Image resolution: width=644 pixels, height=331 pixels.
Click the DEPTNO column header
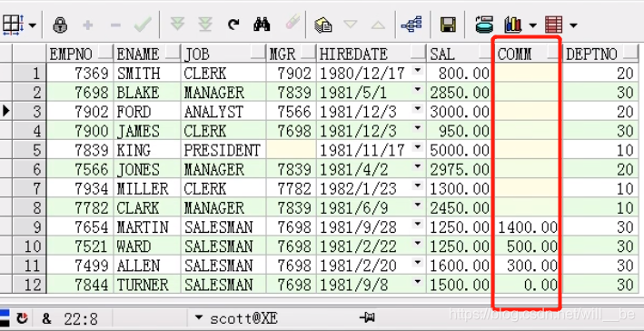(x=600, y=54)
